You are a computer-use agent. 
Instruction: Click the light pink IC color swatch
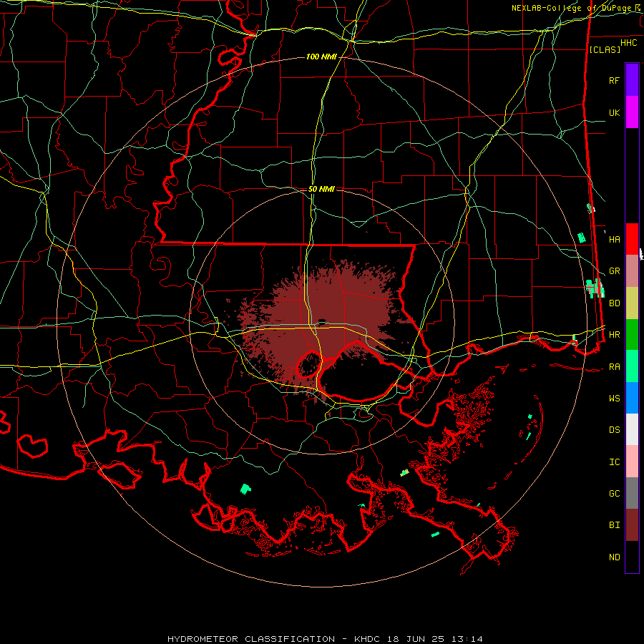coord(632,462)
